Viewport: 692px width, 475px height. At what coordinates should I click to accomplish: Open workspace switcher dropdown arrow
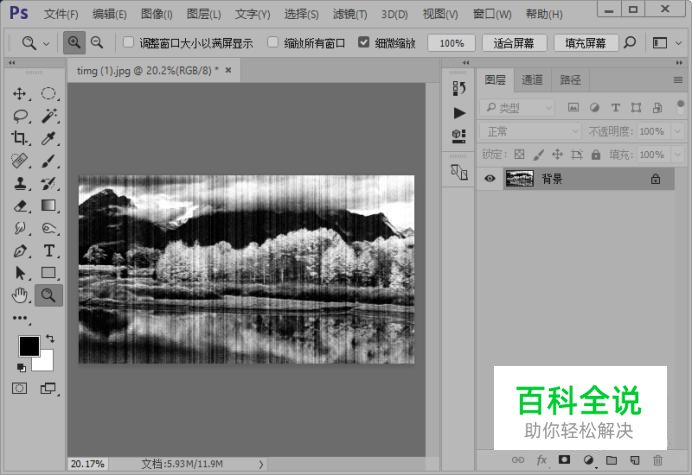click(679, 43)
